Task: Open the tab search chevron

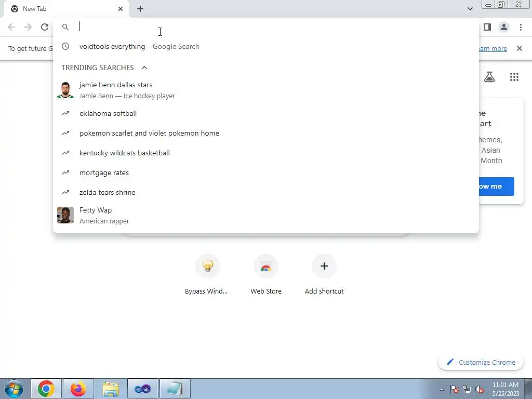Action: pos(470,9)
